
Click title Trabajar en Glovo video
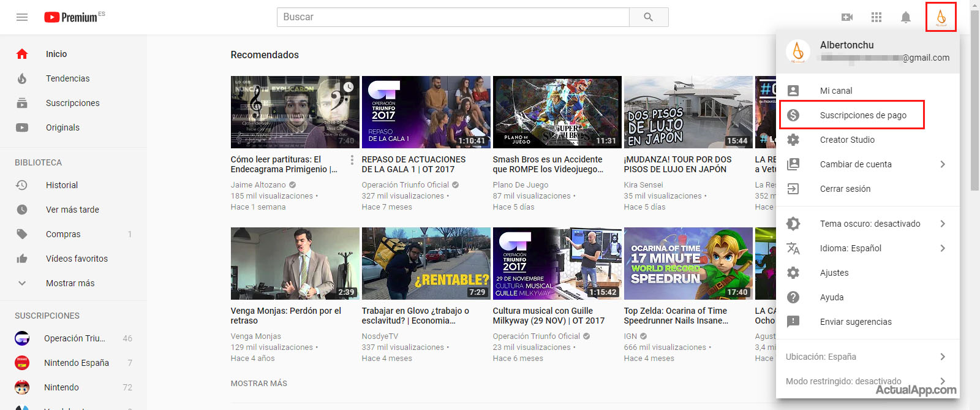pos(416,316)
